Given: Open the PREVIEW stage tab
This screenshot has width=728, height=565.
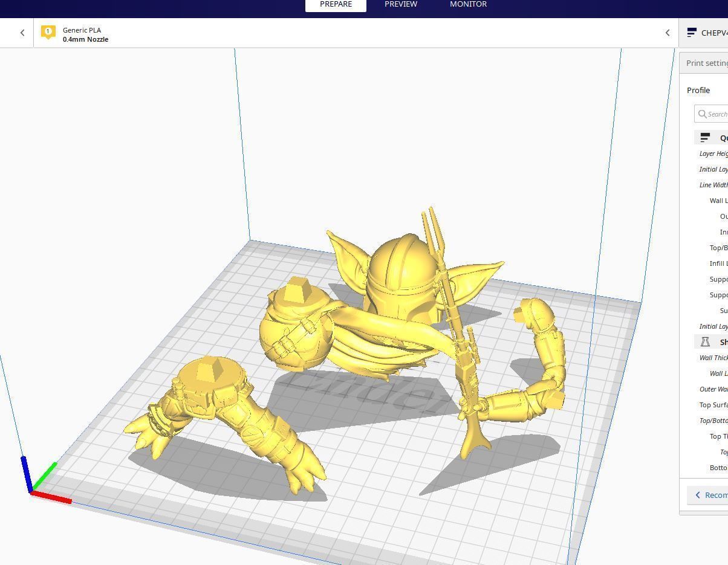Looking at the screenshot, I should pos(401,4).
